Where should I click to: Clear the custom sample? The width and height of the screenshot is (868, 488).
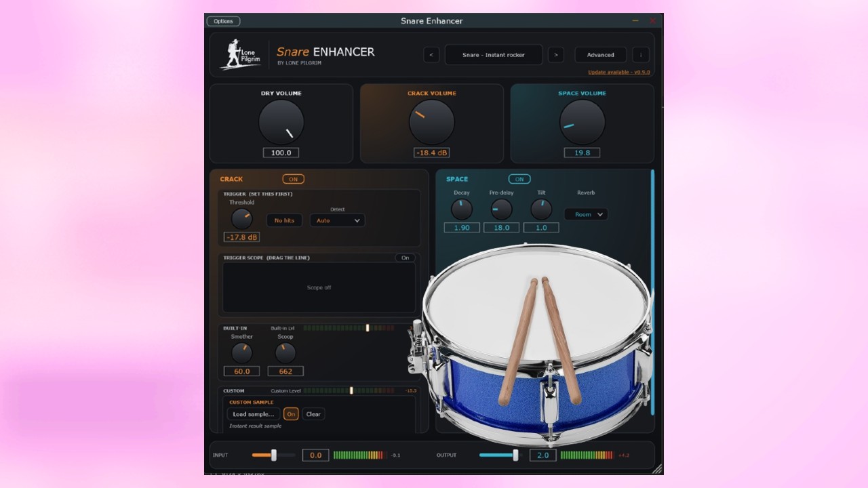coord(313,414)
